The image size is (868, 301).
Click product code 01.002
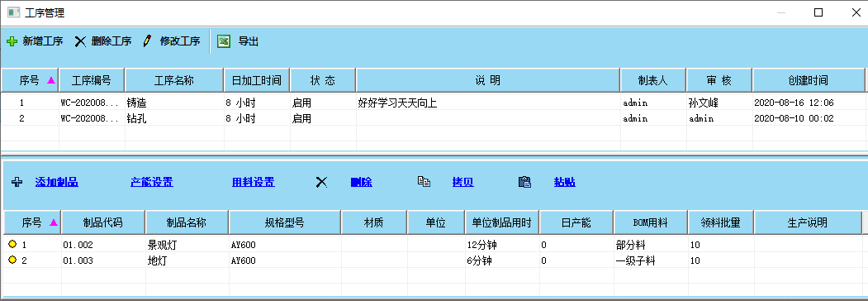click(78, 245)
